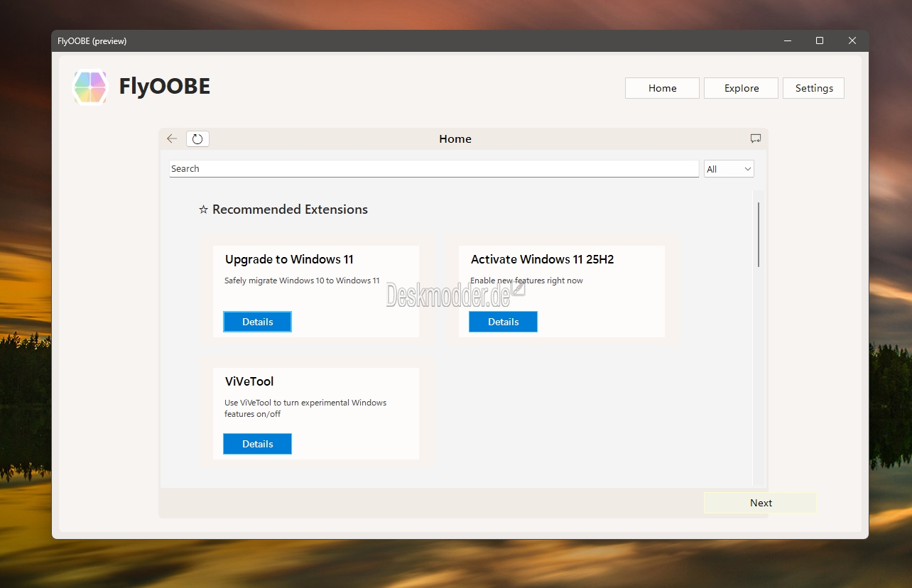Open Details for Upgrade to Windows 11
The height and width of the screenshot is (588, 912).
[x=257, y=322]
